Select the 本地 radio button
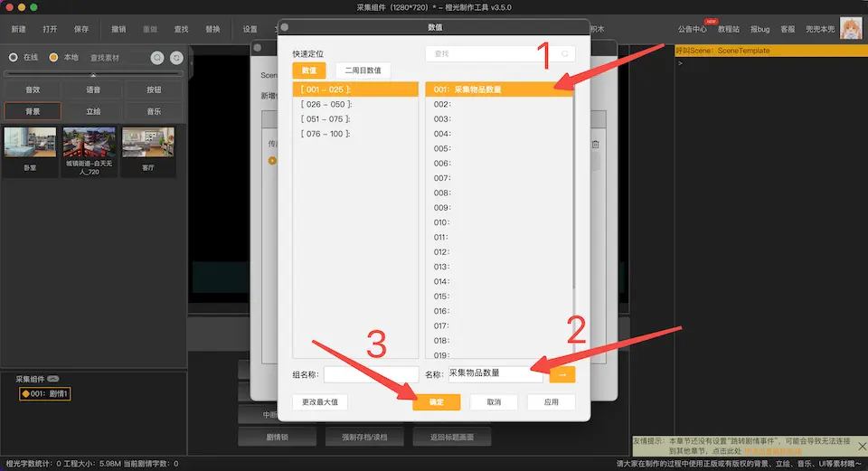This screenshot has width=868, height=471. click(x=54, y=58)
